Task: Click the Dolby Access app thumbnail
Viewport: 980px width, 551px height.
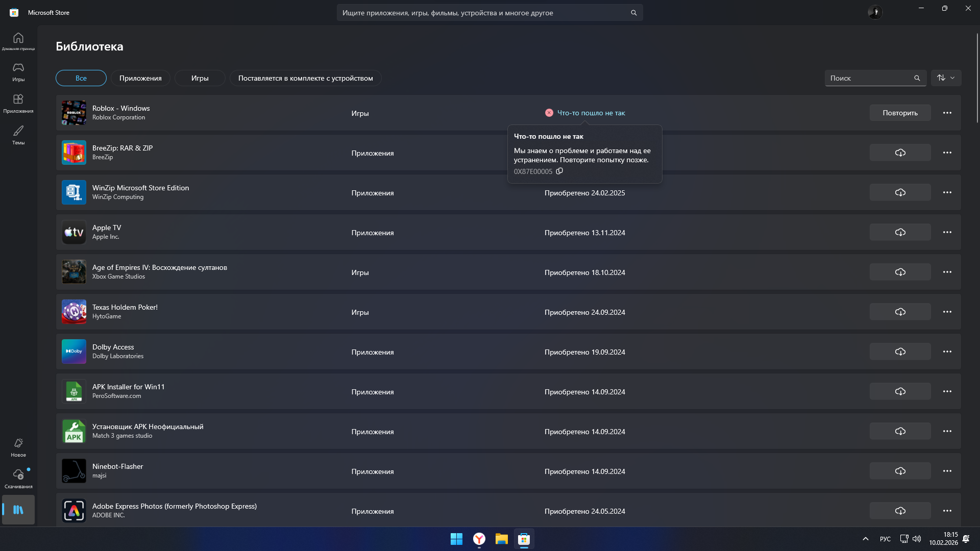Action: click(x=74, y=352)
